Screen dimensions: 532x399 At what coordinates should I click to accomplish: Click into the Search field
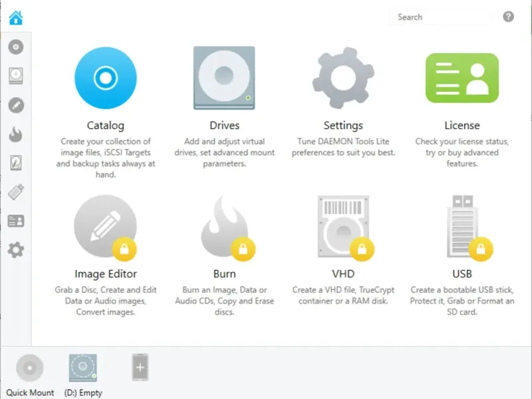[x=441, y=17]
